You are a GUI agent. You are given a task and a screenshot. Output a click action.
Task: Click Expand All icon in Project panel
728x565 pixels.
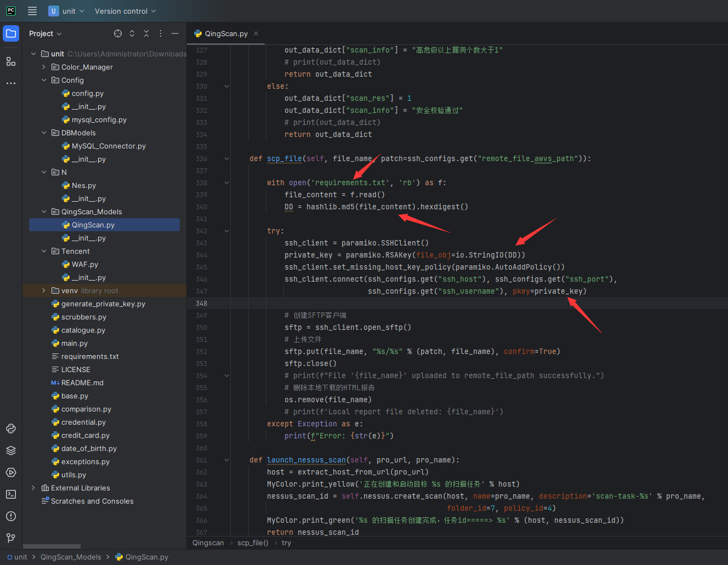(132, 33)
